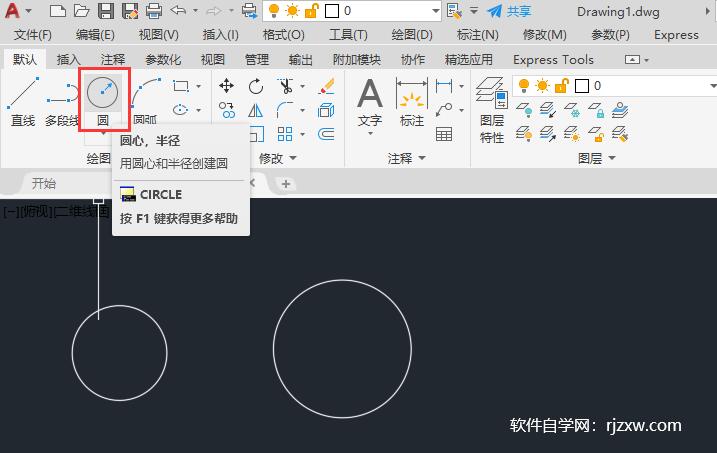The image size is (717, 453).
Task: Open the 编辑(E) menu
Action: (95, 35)
